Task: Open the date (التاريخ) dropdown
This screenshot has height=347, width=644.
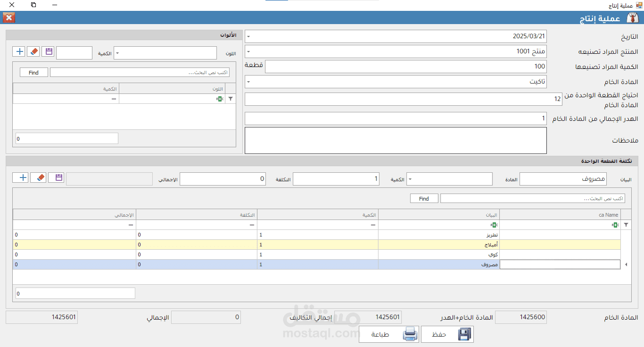Action: [x=249, y=36]
